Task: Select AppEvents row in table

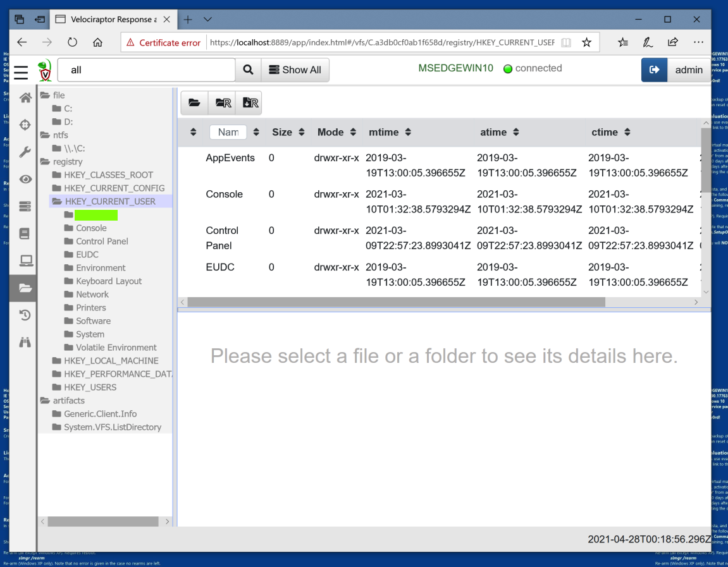Action: pyautogui.click(x=439, y=165)
